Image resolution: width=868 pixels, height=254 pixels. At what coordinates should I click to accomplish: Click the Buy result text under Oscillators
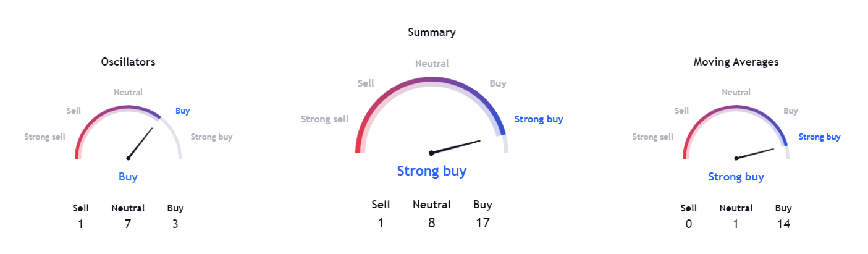(128, 177)
